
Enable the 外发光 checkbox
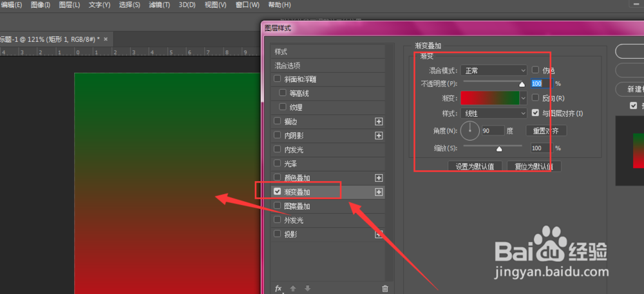click(x=277, y=220)
